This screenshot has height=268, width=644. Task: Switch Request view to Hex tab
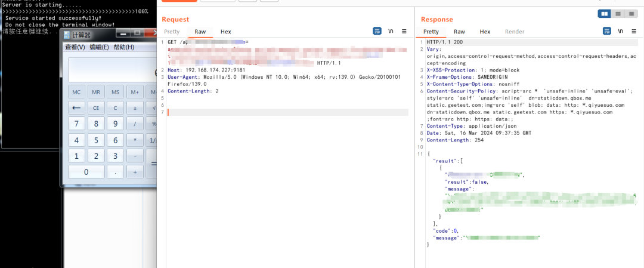click(226, 32)
